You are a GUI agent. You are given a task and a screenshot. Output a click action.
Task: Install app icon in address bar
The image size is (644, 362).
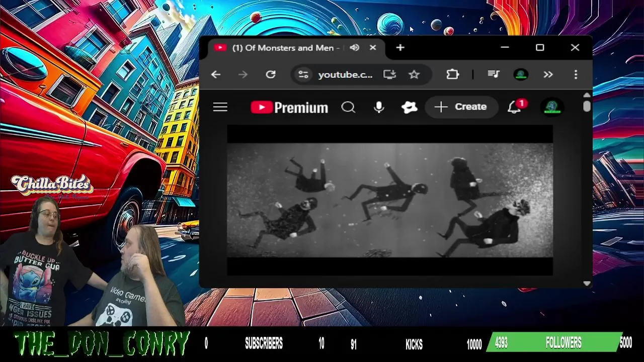point(389,74)
